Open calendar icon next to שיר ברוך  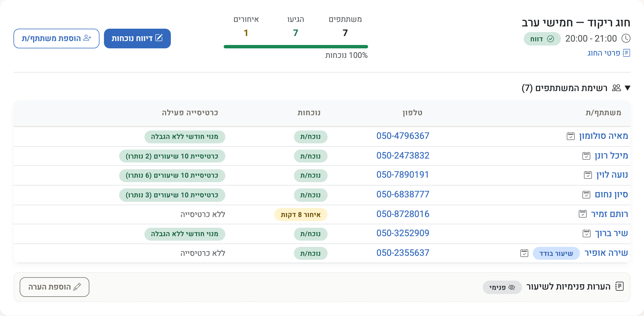click(586, 233)
